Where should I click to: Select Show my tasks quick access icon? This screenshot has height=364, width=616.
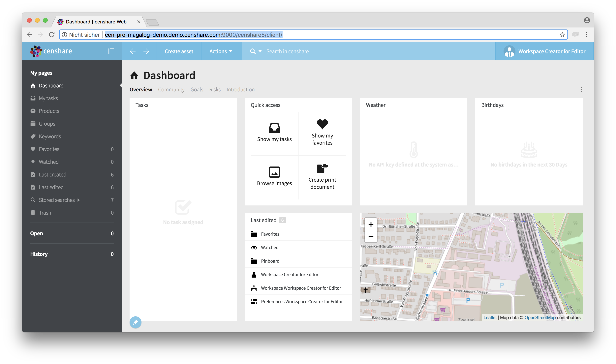(274, 128)
